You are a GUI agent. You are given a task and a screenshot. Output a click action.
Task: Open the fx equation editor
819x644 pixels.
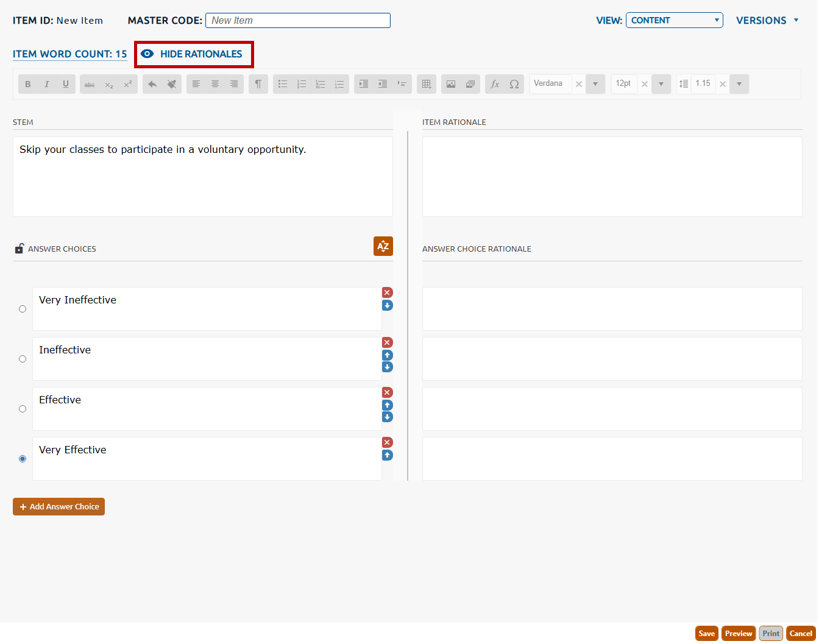495,84
